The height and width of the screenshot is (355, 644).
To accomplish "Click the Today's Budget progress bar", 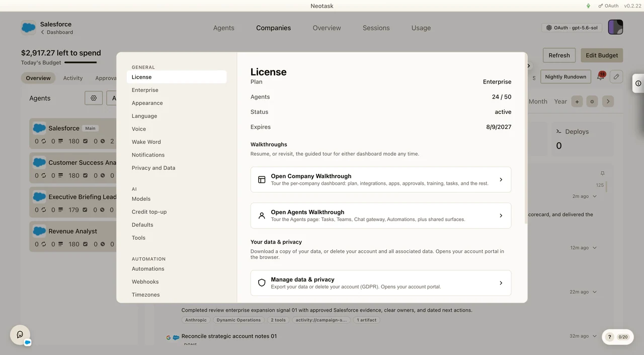I will point(80,62).
